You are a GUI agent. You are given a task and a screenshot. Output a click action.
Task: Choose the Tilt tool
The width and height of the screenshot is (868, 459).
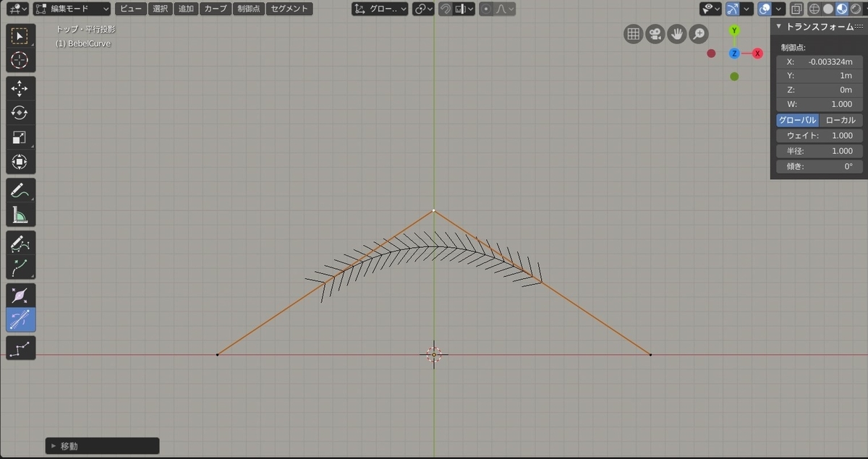pyautogui.click(x=20, y=319)
